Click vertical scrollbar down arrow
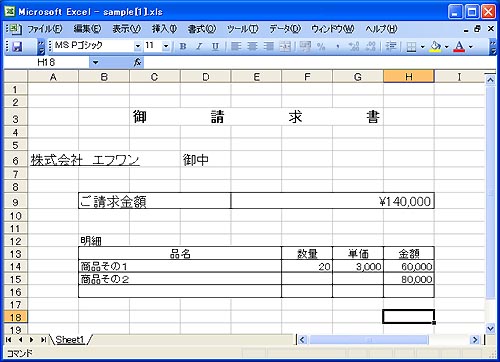This screenshot has height=362, width=500. 490,329
